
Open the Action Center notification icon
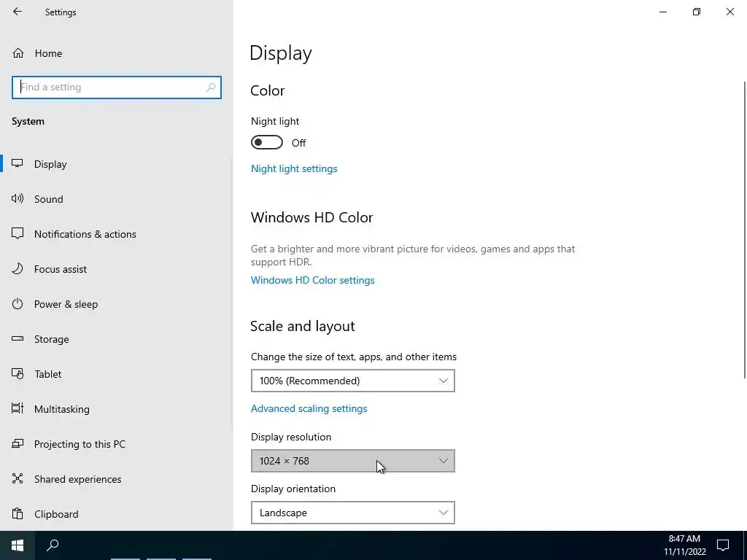[x=723, y=545]
